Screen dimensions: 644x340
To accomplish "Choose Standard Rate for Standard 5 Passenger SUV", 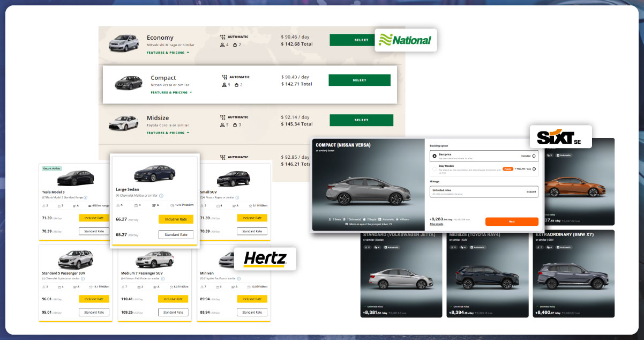I will (94, 312).
